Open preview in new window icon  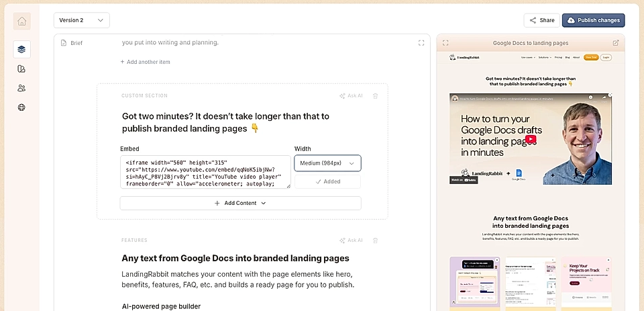click(x=616, y=43)
